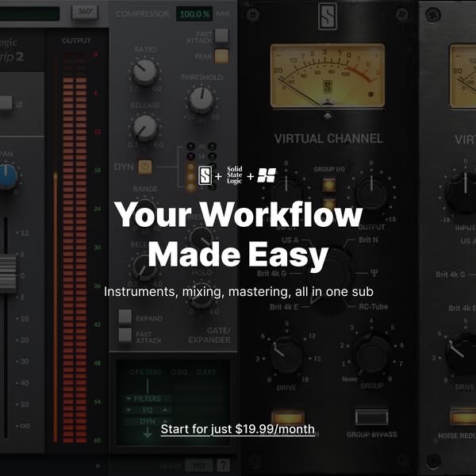
Task: Enable gate/expander FAST ATTACK button
Action: [x=125, y=336]
